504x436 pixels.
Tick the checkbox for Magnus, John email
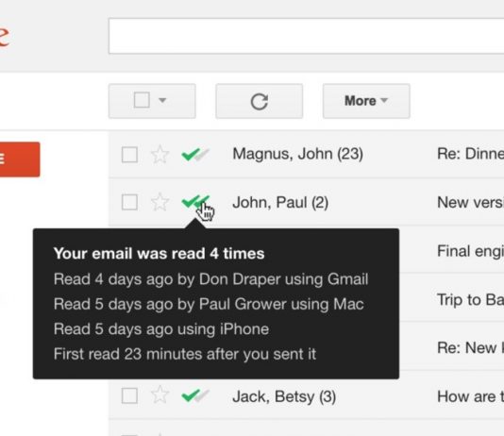(x=129, y=155)
